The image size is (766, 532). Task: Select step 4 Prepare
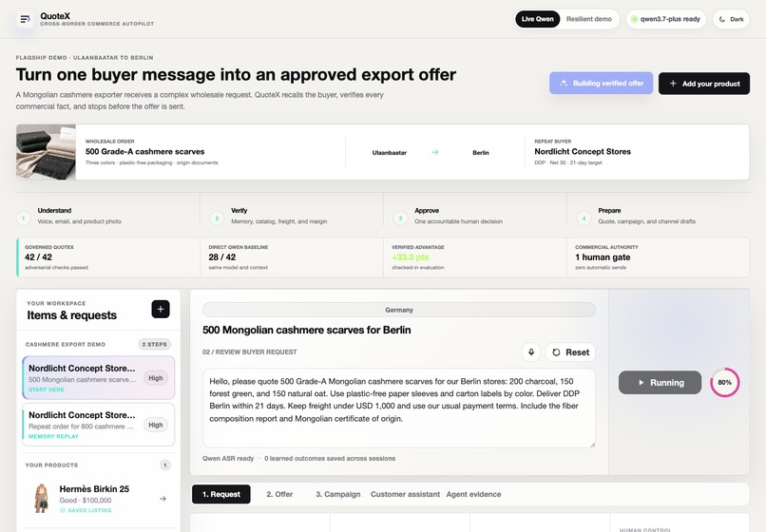(x=659, y=216)
